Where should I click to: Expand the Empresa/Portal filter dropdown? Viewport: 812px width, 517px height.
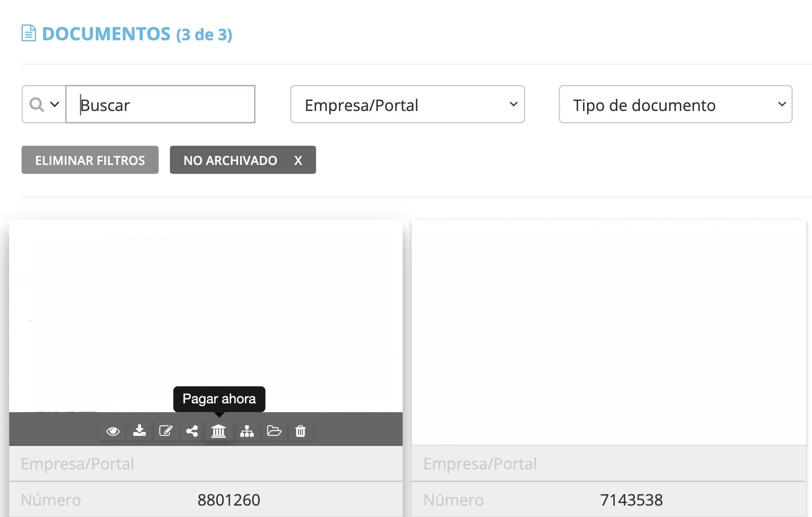(407, 104)
